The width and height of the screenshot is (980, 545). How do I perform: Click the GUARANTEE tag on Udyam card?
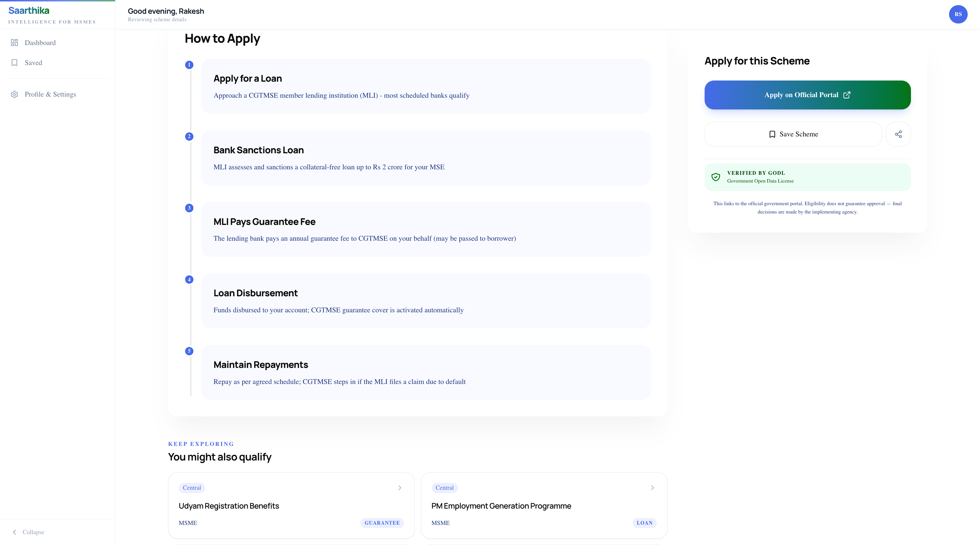(x=382, y=523)
